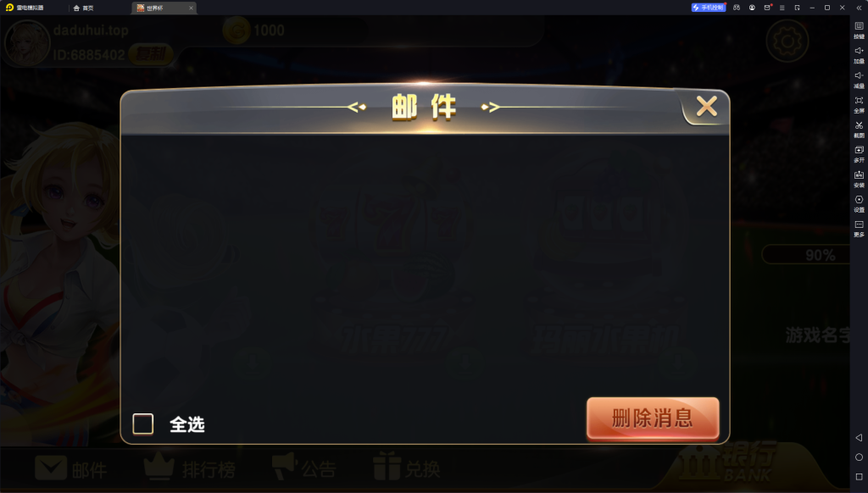The height and width of the screenshot is (493, 868).
Task: Raise volume with the 加量 icon
Action: tap(859, 54)
